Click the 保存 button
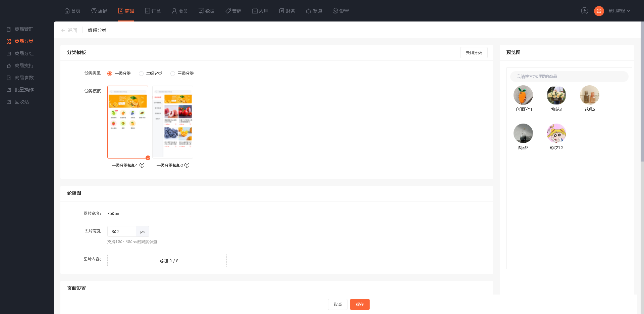The image size is (644, 314). click(360, 304)
